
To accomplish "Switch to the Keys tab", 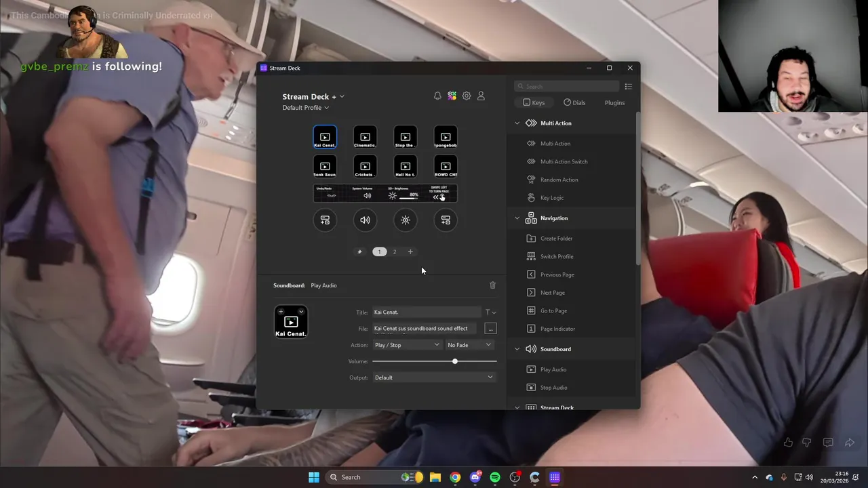I will 534,102.
